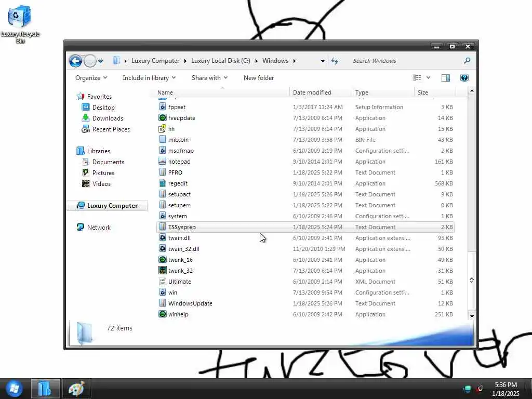
Task: Select Favorites in navigation pane
Action: (99, 96)
